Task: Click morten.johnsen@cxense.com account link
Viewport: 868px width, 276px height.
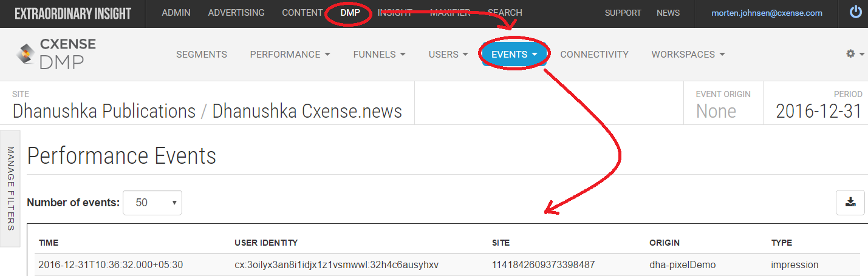Action: coord(767,13)
